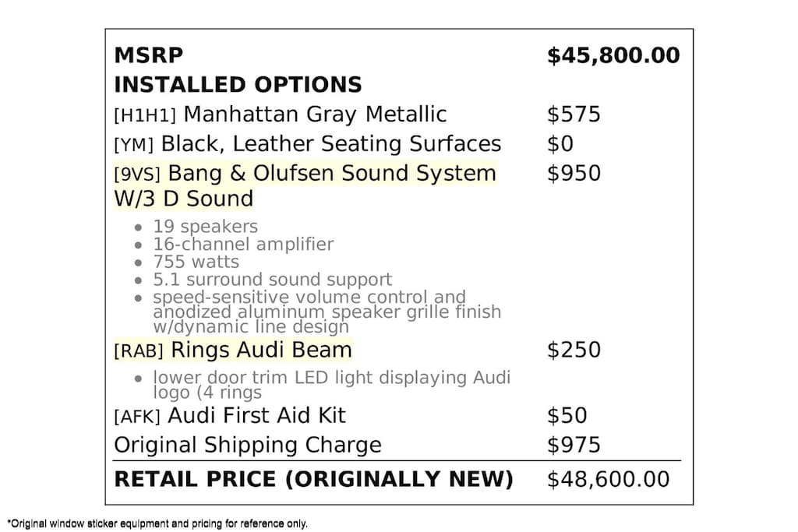Image resolution: width=798 pixels, height=532 pixels.
Task: Click highlighted Bang & Olufsen Sound System
Action: (305, 185)
